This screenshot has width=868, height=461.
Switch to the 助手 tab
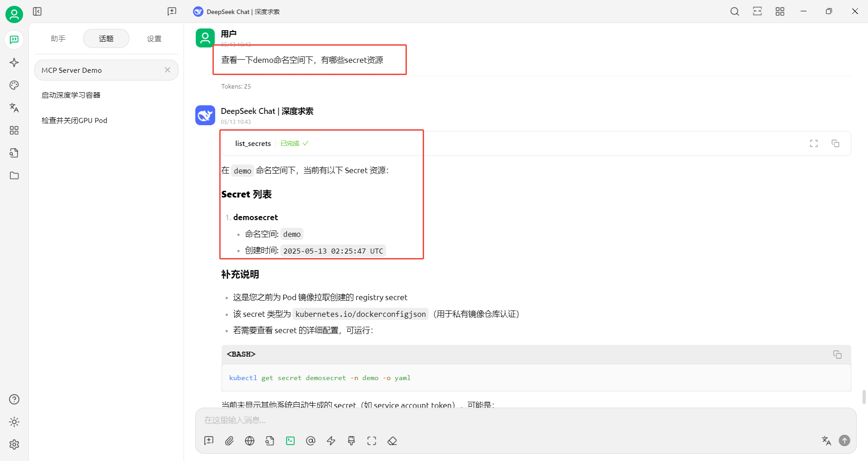58,38
